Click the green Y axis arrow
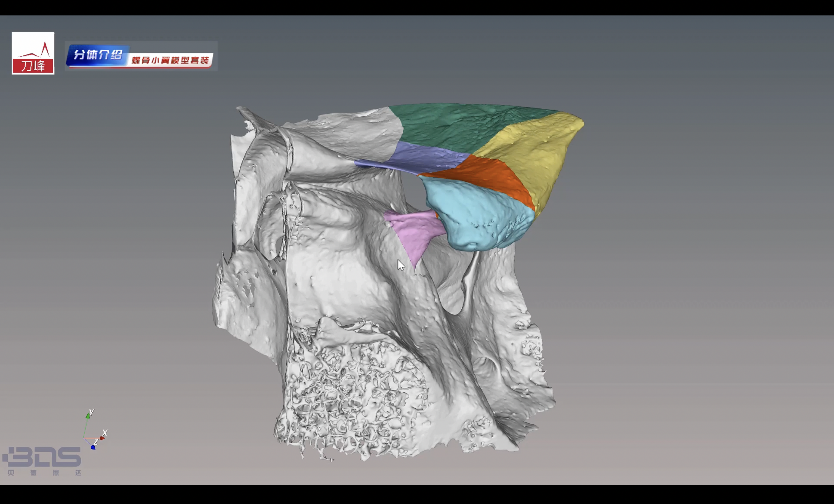 88,416
